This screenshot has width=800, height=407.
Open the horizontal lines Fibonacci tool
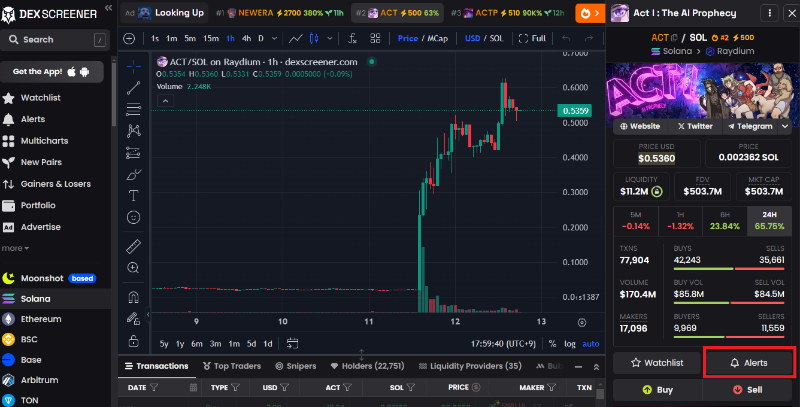(134, 109)
